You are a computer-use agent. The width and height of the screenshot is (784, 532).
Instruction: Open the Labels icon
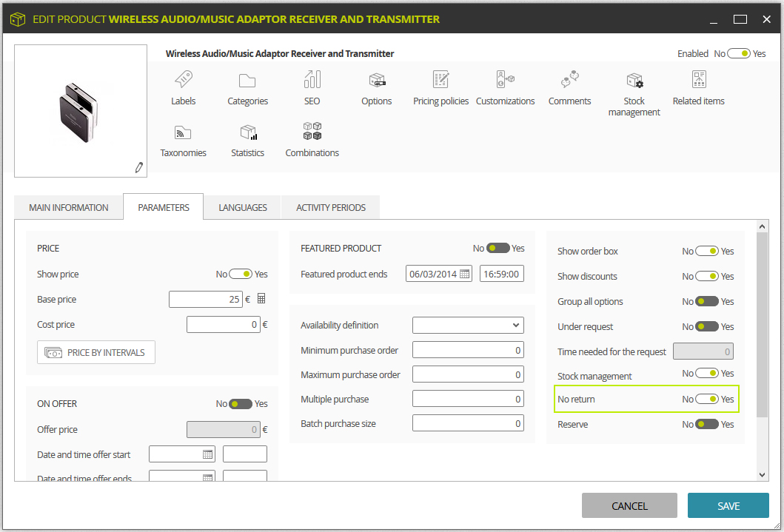pyautogui.click(x=183, y=79)
